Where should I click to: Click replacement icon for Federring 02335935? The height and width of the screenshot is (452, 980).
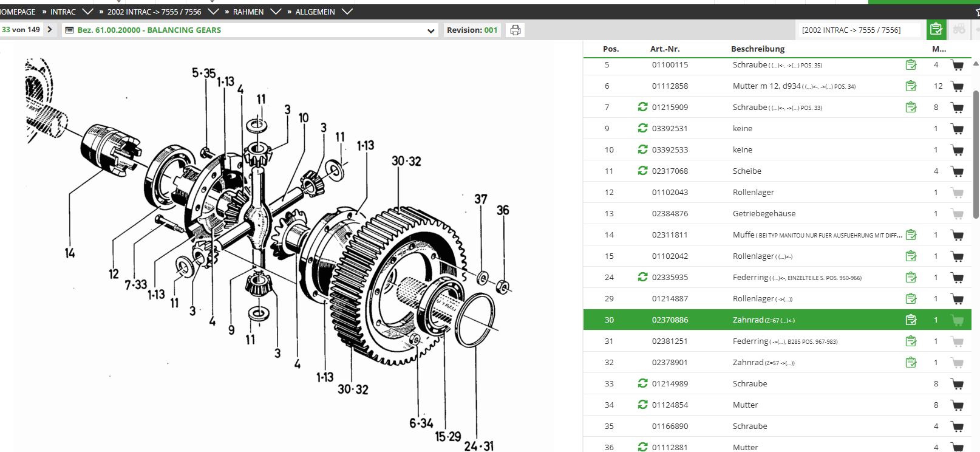[642, 277]
